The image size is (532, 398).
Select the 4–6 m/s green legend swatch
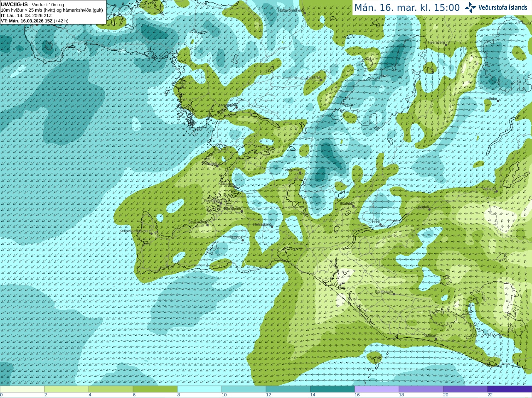pos(111,389)
